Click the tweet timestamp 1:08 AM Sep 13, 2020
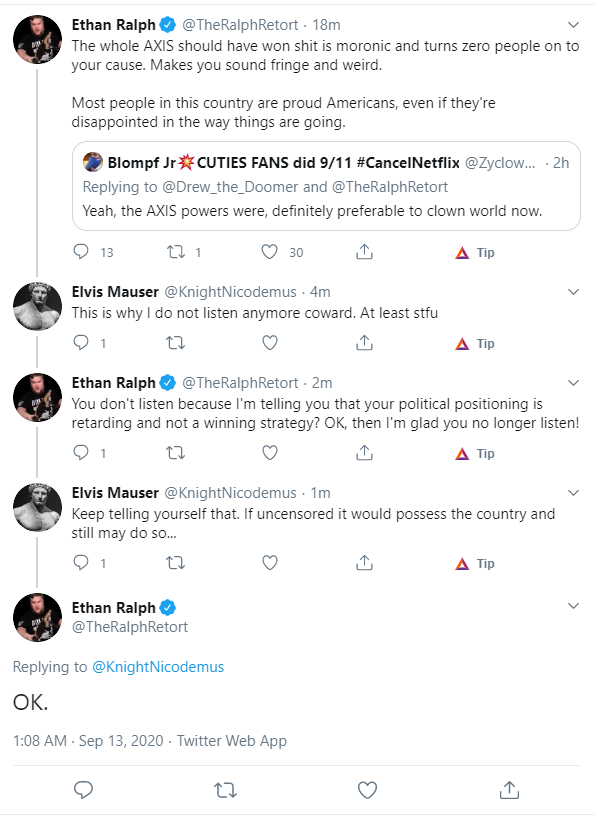This screenshot has height=827, width=595. pyautogui.click(x=88, y=741)
